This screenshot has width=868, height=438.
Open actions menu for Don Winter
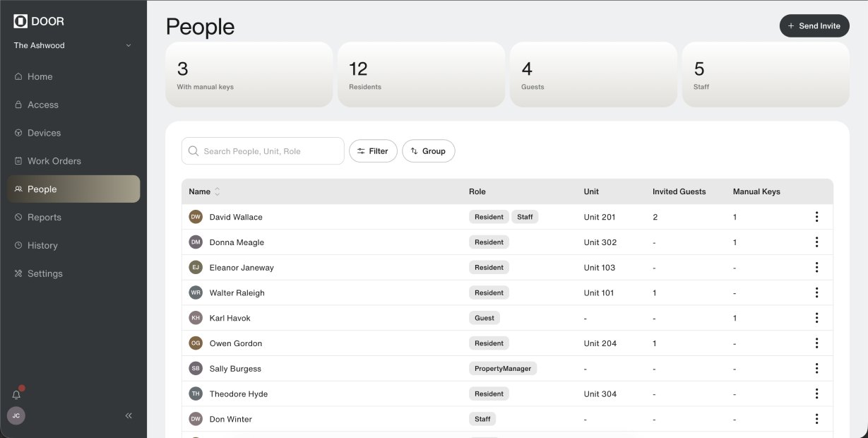[816, 419]
